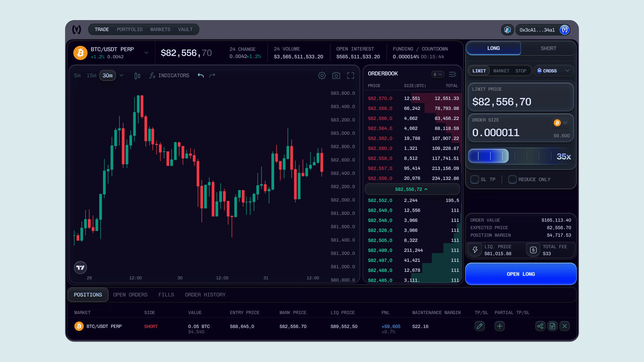Open the Arbitrum network icon button
This screenshot has width=644, height=362.
(507, 30)
